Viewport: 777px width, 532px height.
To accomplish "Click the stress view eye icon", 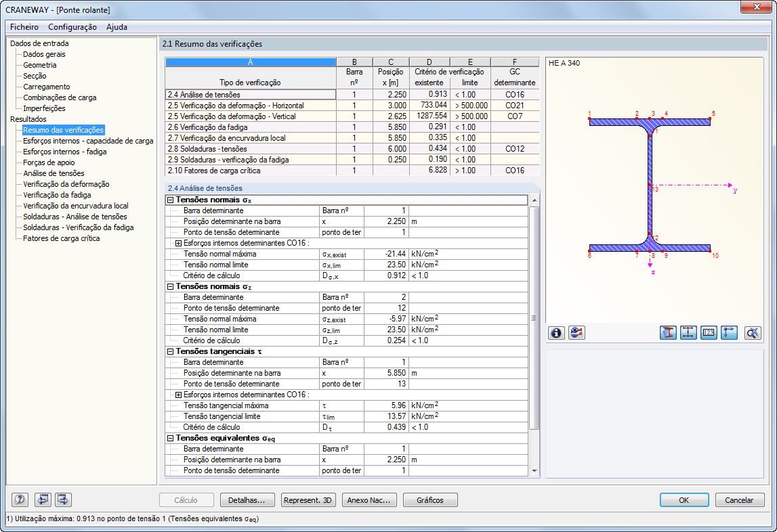I will click(576, 333).
